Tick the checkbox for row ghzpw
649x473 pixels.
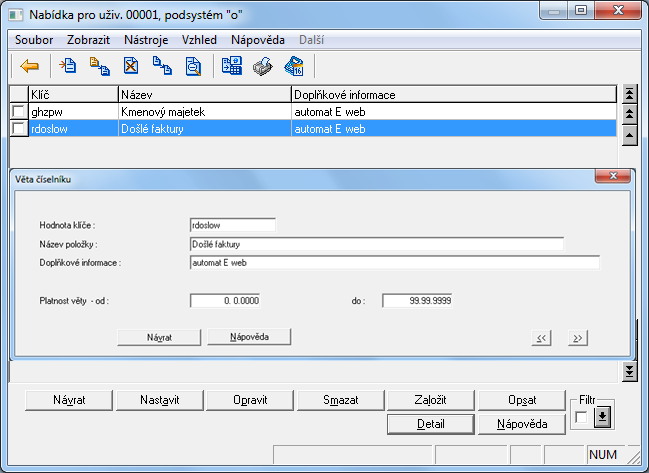(x=18, y=112)
